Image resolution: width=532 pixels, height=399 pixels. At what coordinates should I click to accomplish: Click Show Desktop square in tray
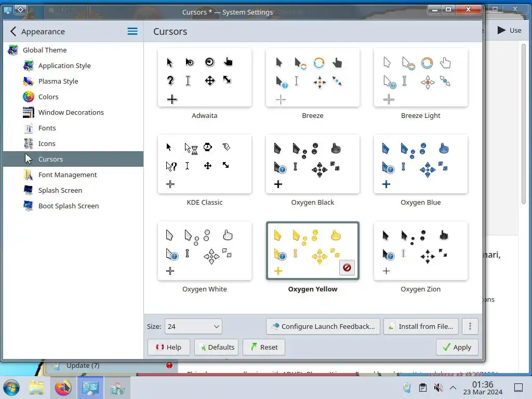[518, 388]
